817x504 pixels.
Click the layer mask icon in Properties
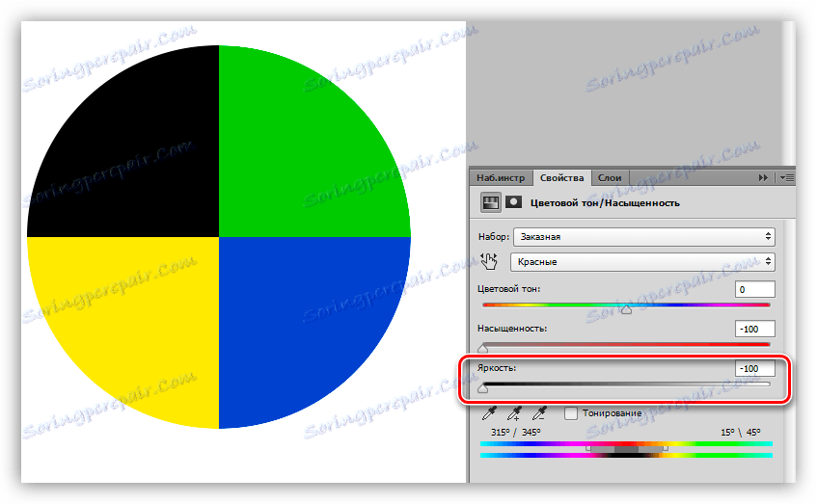click(x=514, y=202)
